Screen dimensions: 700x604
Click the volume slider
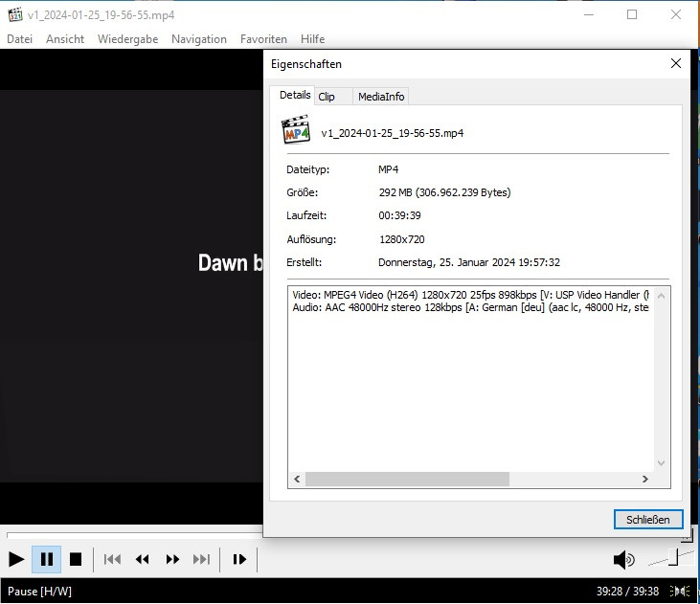(666, 557)
